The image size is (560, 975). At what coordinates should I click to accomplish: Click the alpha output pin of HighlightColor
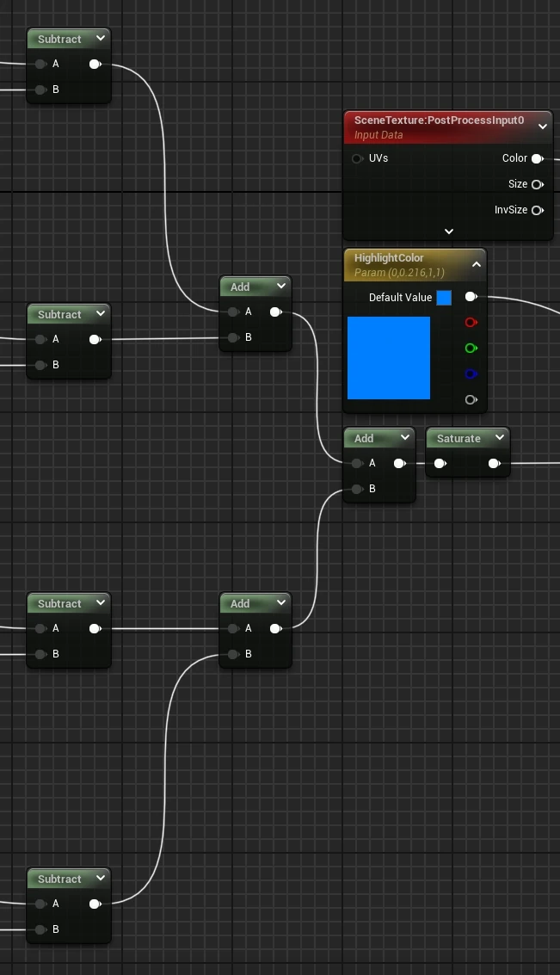coord(471,400)
